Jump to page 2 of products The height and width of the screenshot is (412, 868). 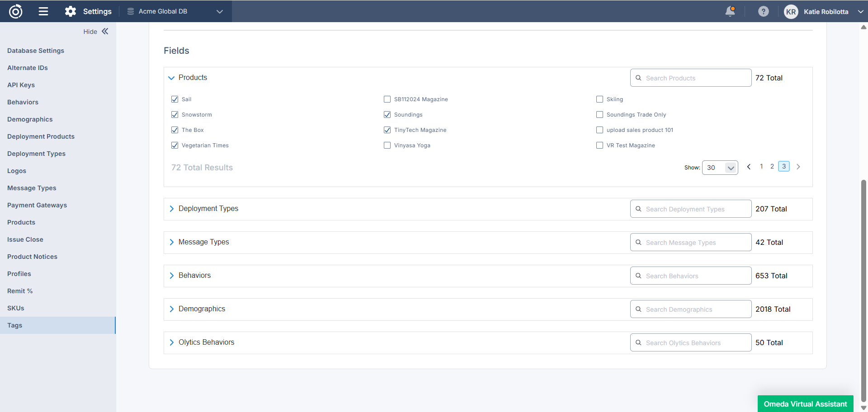[x=772, y=166]
